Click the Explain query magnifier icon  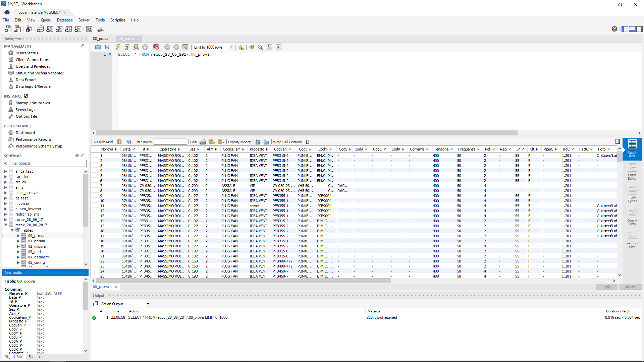click(136, 47)
